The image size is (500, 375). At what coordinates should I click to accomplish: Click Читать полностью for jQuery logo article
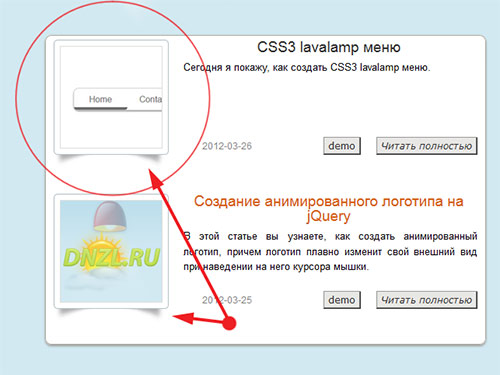point(427,300)
